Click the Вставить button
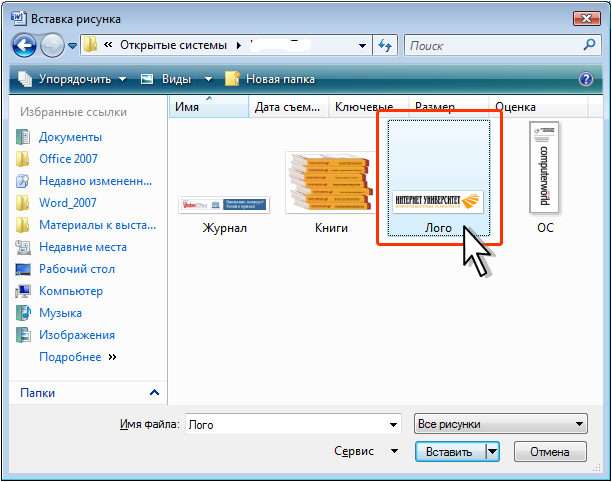The height and width of the screenshot is (482, 612). [x=450, y=452]
